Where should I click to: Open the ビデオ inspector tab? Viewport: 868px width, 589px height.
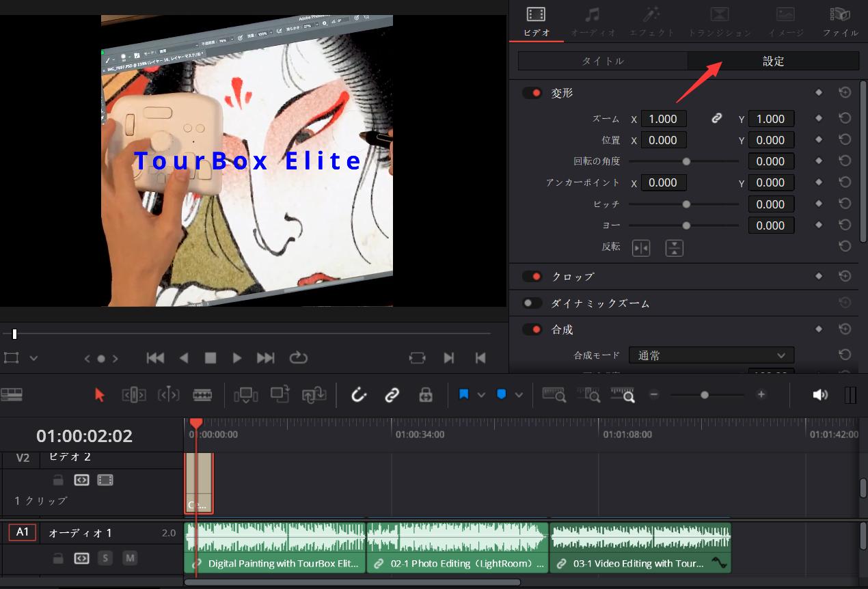tap(537, 22)
